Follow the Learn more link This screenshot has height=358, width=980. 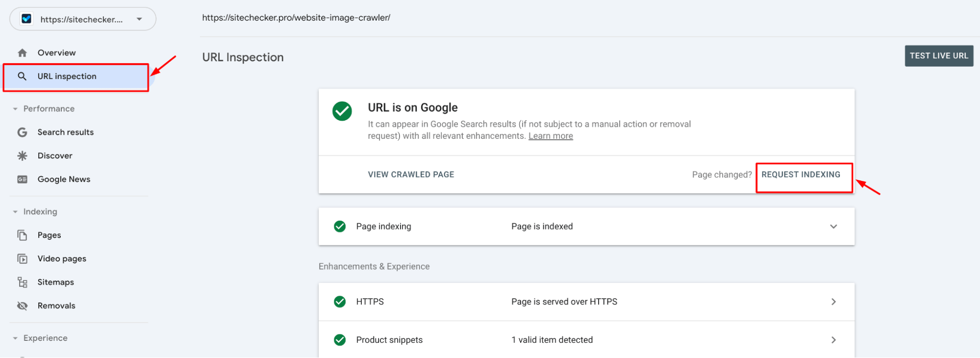tap(551, 136)
